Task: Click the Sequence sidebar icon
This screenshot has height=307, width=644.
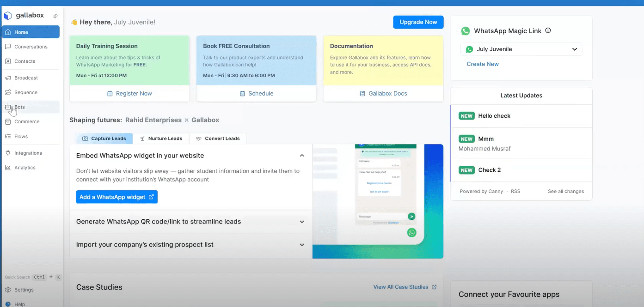Action: click(x=9, y=92)
